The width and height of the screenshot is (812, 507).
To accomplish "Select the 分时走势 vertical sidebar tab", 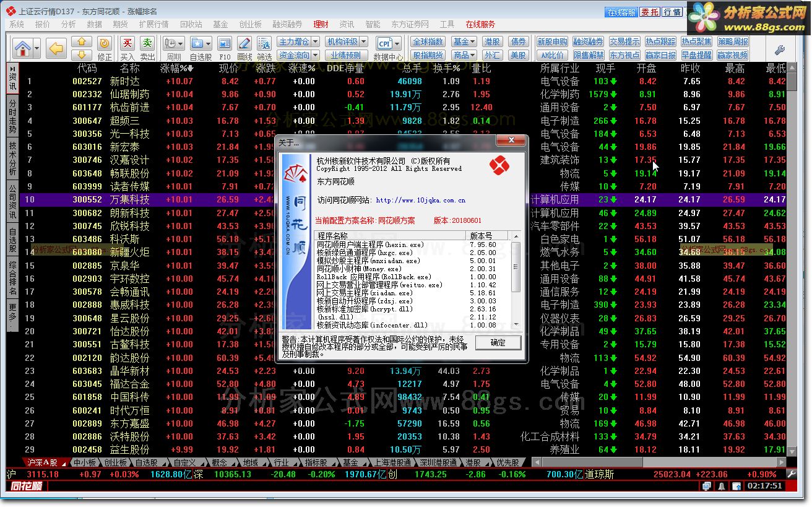I will (x=12, y=116).
